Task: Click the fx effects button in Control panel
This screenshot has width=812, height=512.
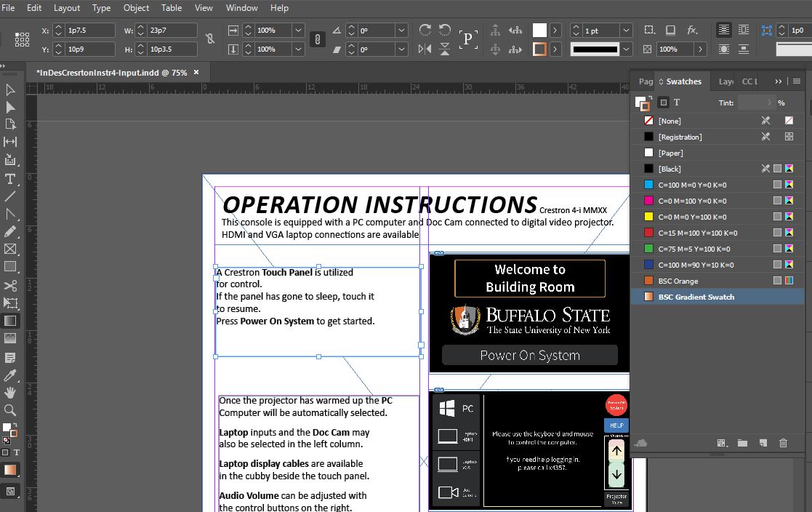Action: coord(692,31)
